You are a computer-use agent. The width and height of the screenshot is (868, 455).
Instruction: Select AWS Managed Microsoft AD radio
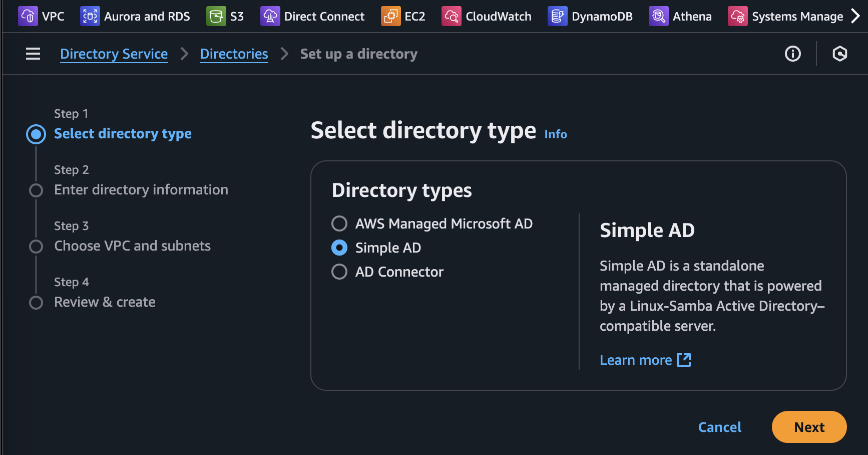[x=339, y=223]
